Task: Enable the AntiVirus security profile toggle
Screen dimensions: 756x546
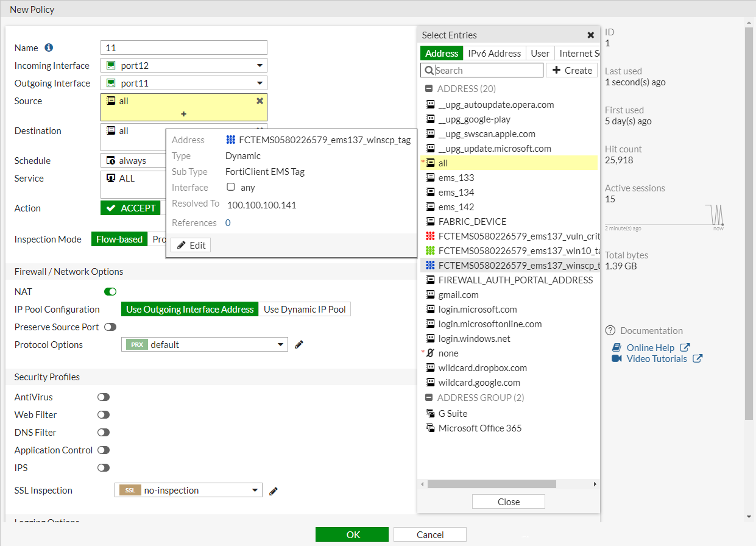Action: tap(103, 397)
